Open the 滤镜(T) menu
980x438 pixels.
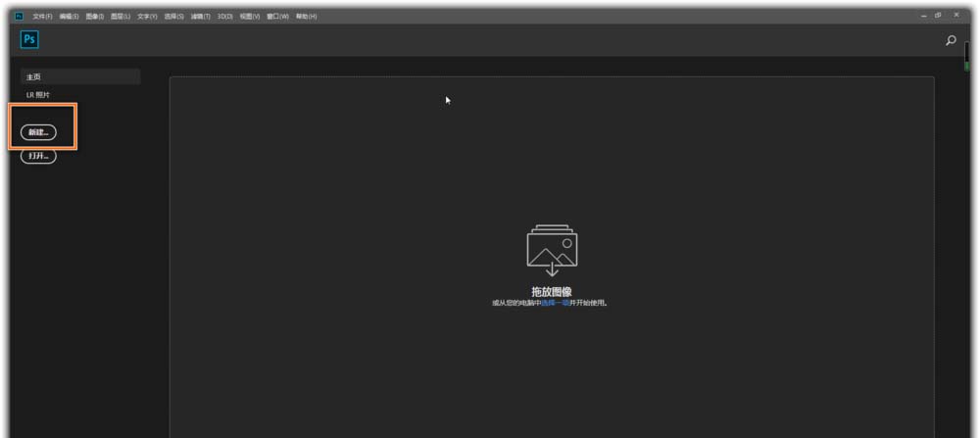pos(201,17)
